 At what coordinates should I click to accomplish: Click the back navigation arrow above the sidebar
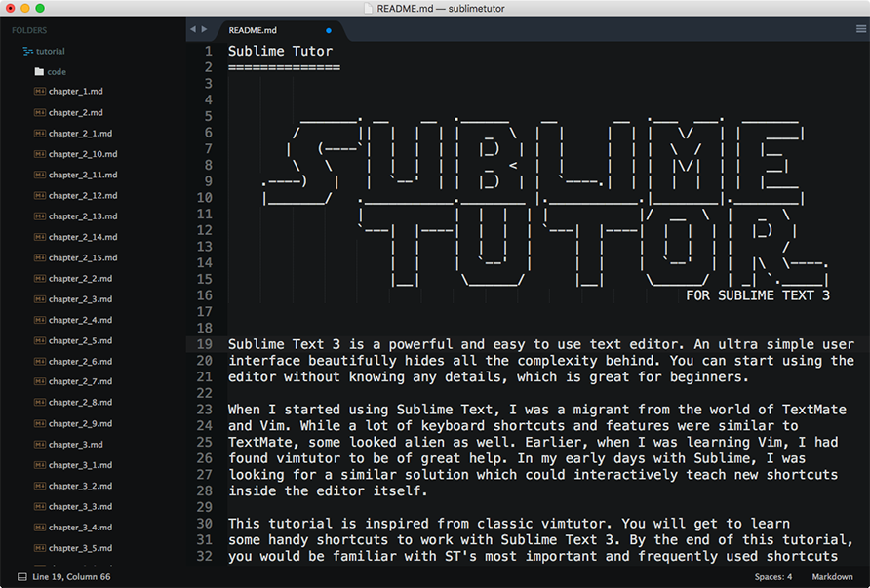pos(194,29)
